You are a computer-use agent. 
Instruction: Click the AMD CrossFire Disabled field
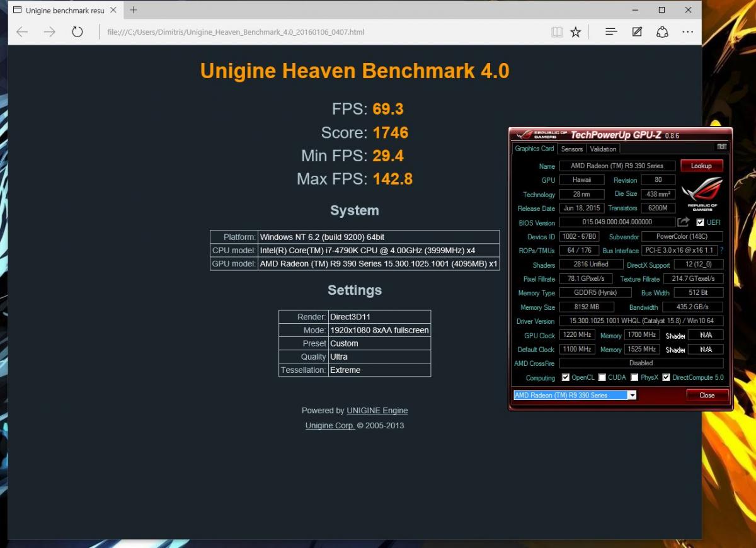click(641, 363)
